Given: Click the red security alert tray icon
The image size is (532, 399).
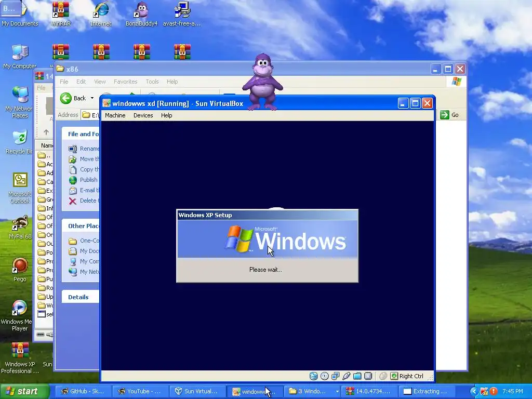Looking at the screenshot, I should click(x=494, y=391).
